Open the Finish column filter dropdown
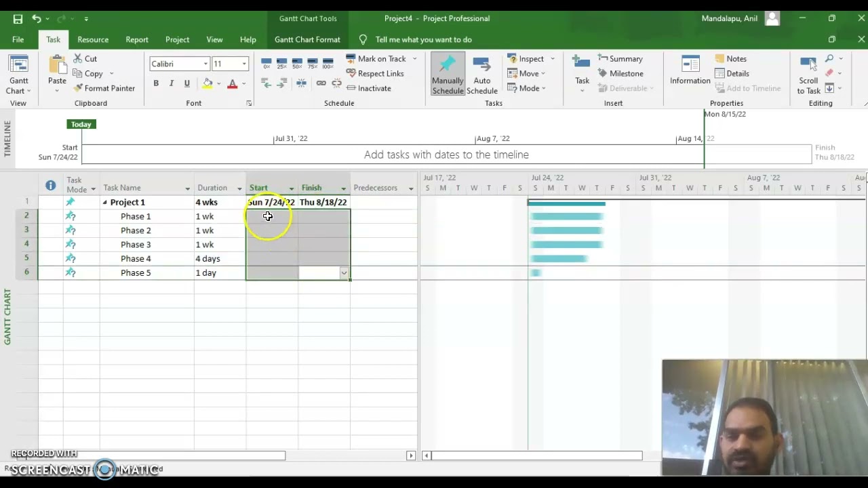The height and width of the screenshot is (488, 868). [344, 188]
